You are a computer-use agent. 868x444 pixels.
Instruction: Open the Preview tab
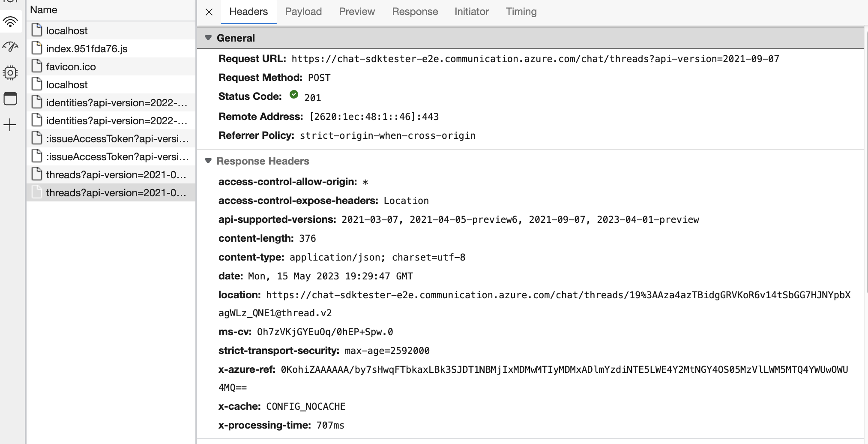[x=356, y=12]
